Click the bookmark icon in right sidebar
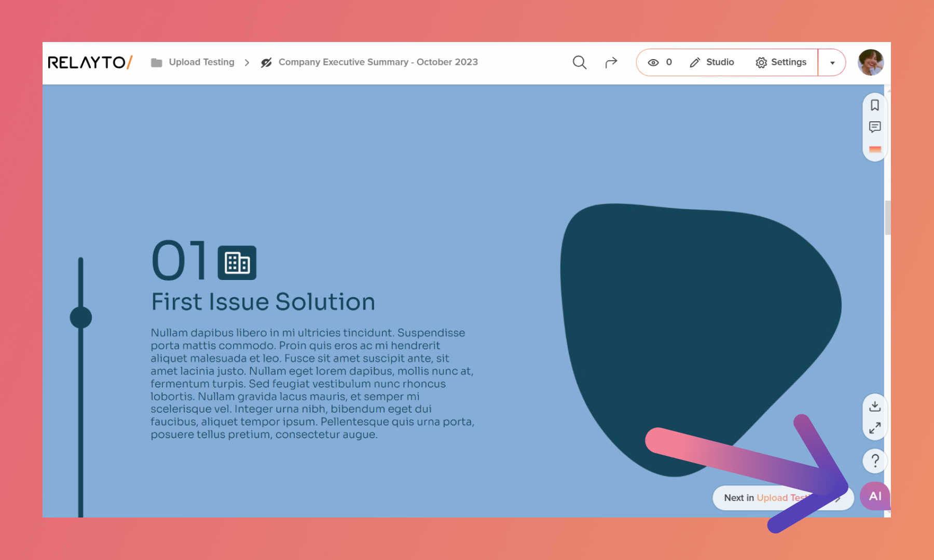934x560 pixels. [875, 105]
